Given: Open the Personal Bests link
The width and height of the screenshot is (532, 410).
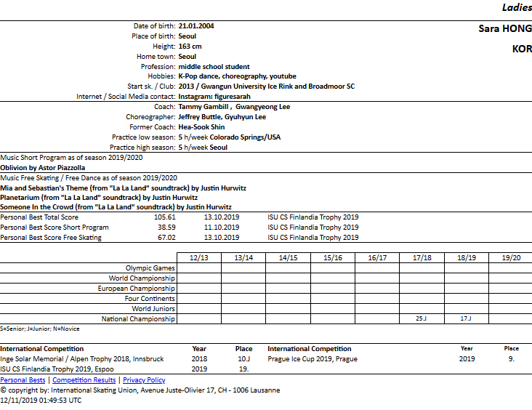Looking at the screenshot, I should [x=23, y=380].
